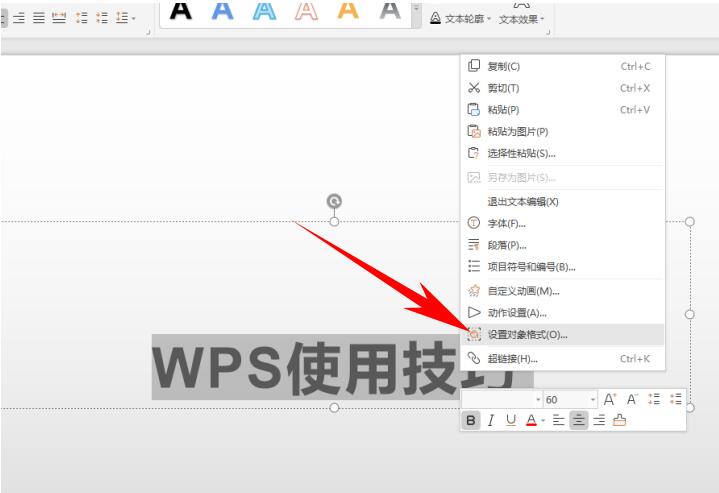The width and height of the screenshot is (719, 493).
Task: Toggle Italic in mini toolbar
Action: coord(491,420)
